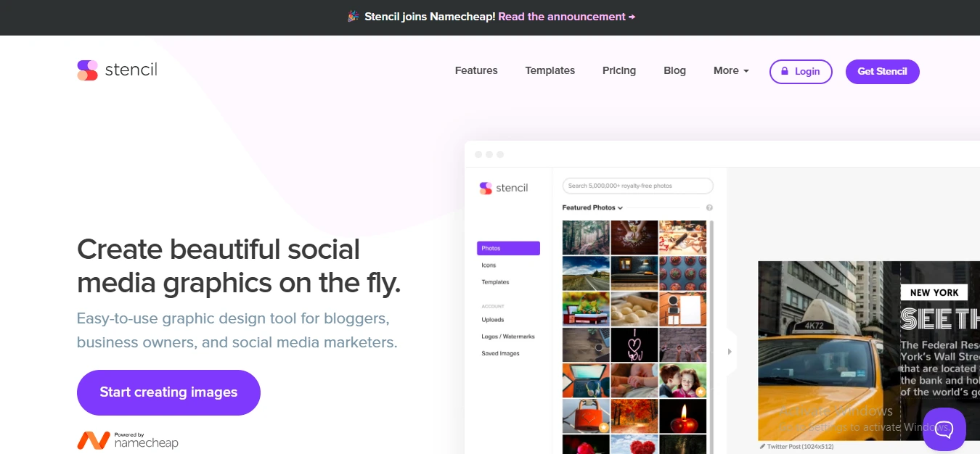Open Templates in the top navigation bar

(x=550, y=70)
